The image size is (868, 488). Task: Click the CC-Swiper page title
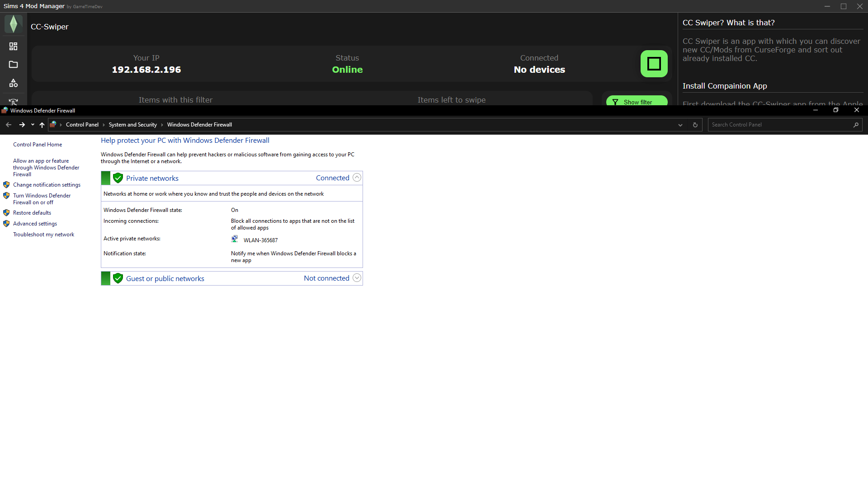click(x=50, y=27)
